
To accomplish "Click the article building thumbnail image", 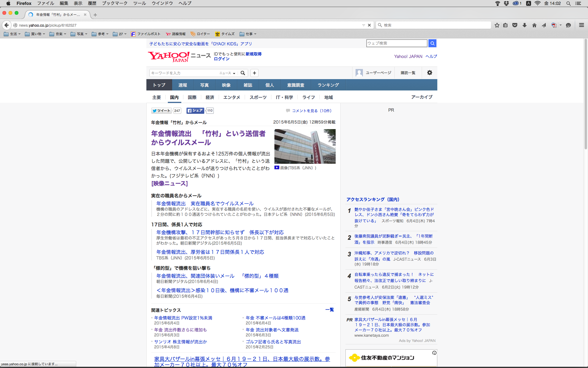I will [x=305, y=146].
